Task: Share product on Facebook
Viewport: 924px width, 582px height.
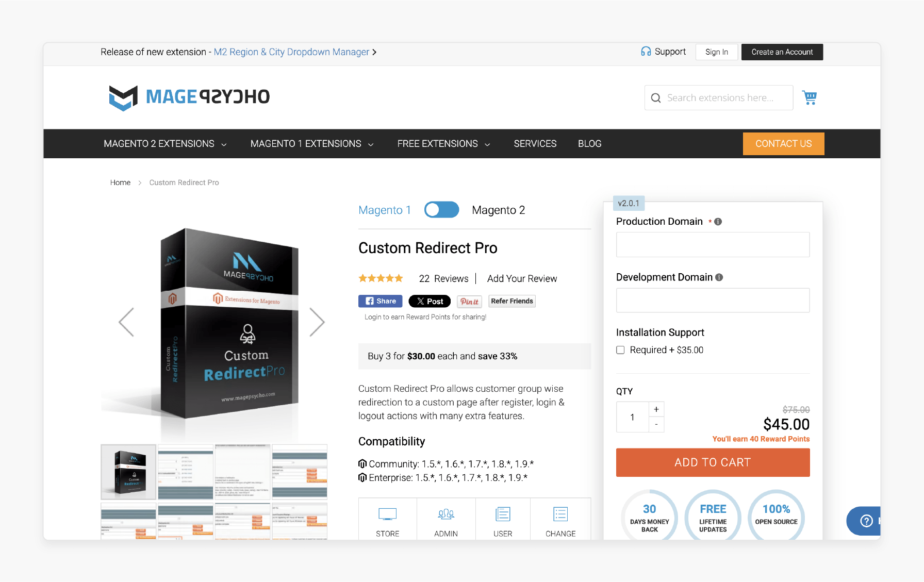Action: pos(381,301)
